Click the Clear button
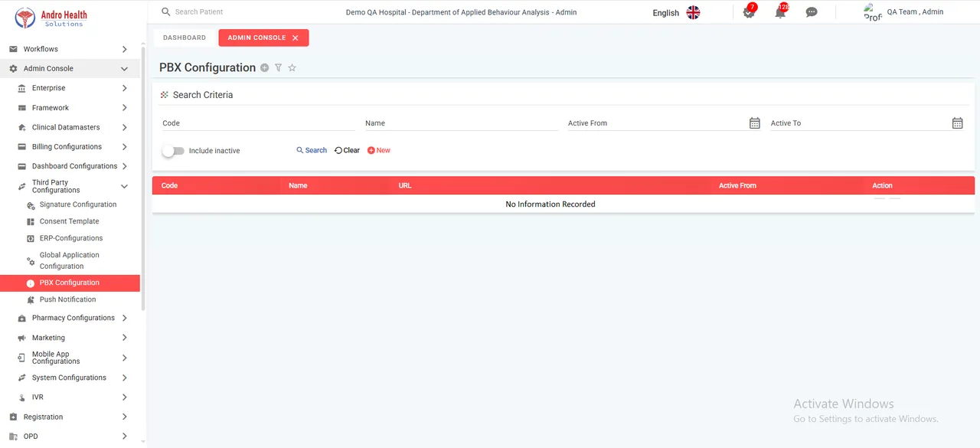 [348, 150]
